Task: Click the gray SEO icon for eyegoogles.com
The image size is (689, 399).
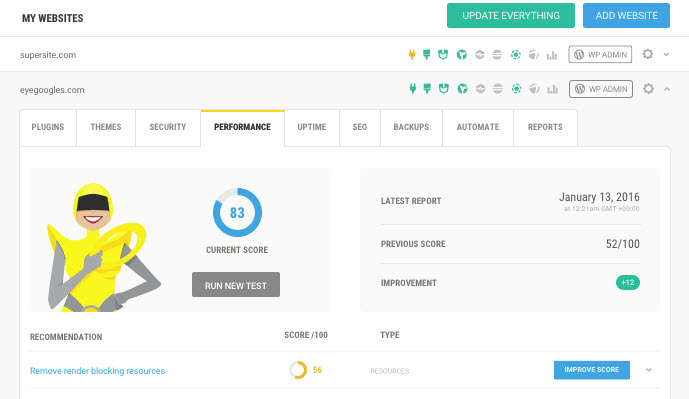Action: click(x=498, y=89)
